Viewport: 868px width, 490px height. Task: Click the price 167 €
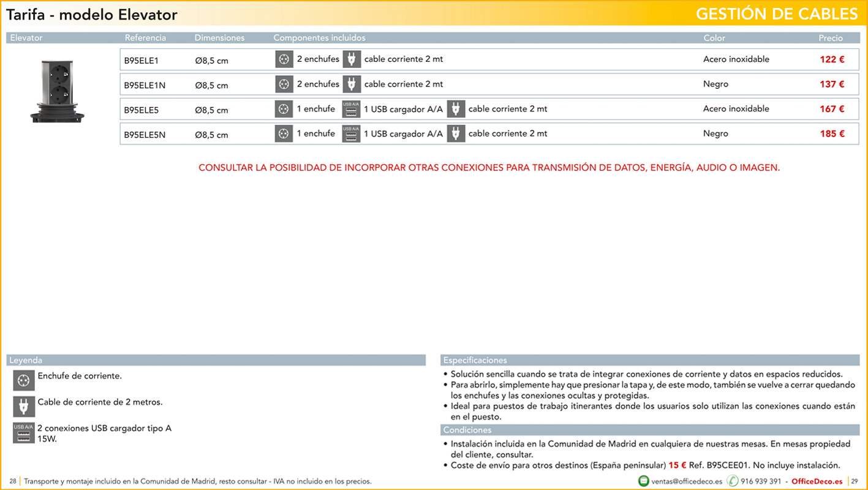tap(832, 108)
